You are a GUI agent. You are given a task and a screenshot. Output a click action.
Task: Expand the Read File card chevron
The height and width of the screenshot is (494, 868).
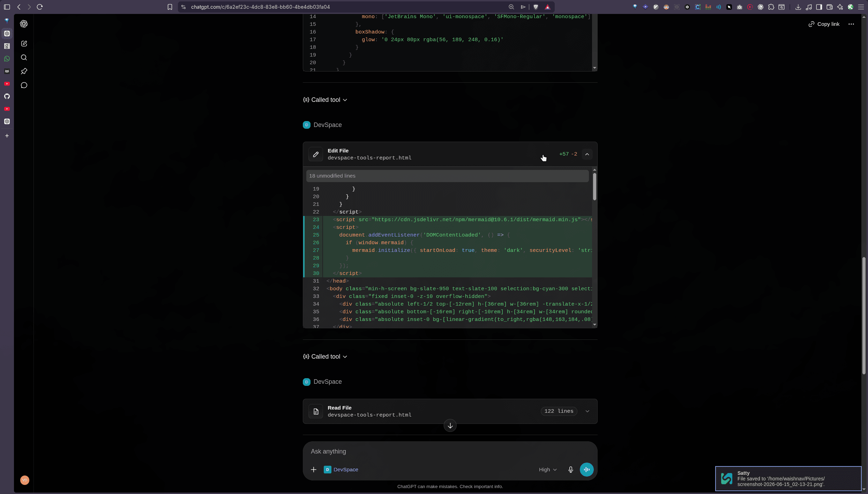[x=588, y=411]
